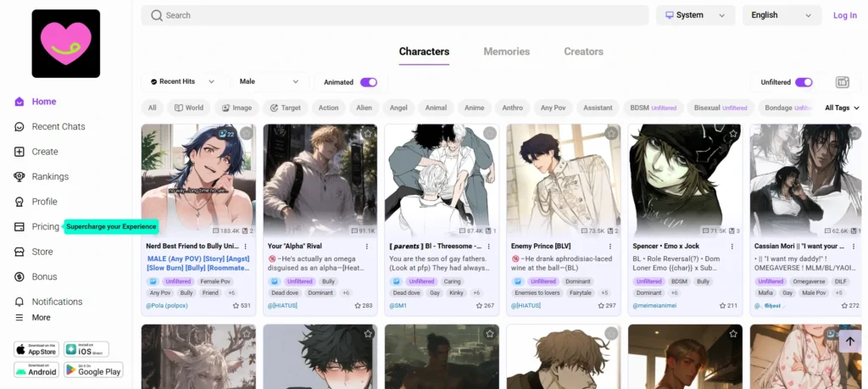Click the Log In link

(845, 15)
